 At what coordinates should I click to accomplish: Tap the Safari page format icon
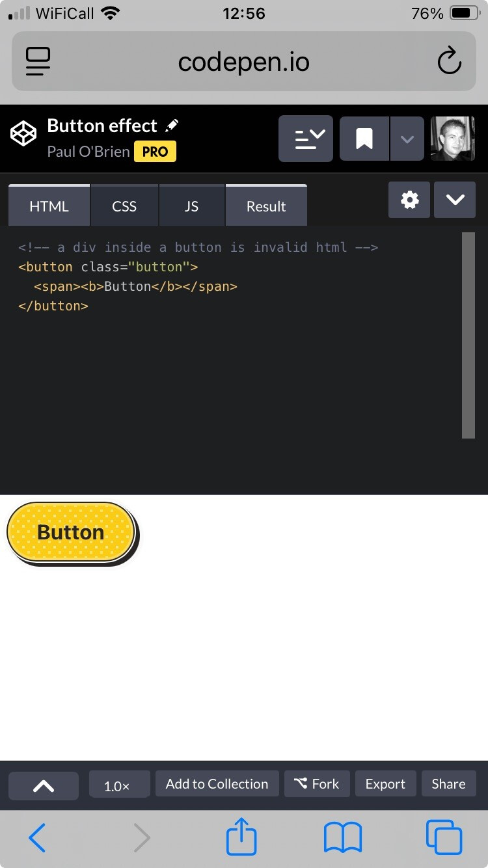click(x=38, y=62)
